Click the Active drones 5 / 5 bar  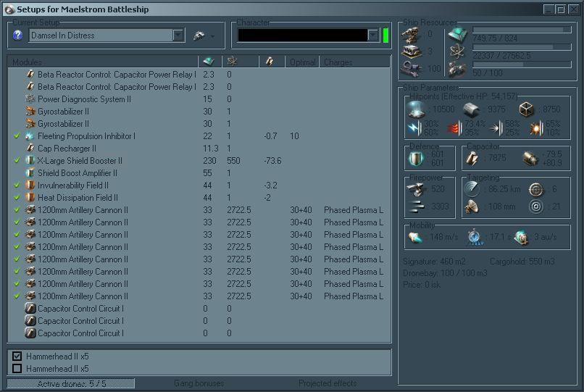point(71,383)
